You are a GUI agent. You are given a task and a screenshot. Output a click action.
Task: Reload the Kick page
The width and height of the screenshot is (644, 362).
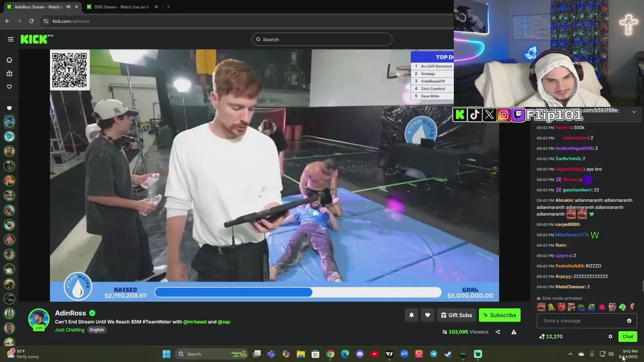coord(31,21)
